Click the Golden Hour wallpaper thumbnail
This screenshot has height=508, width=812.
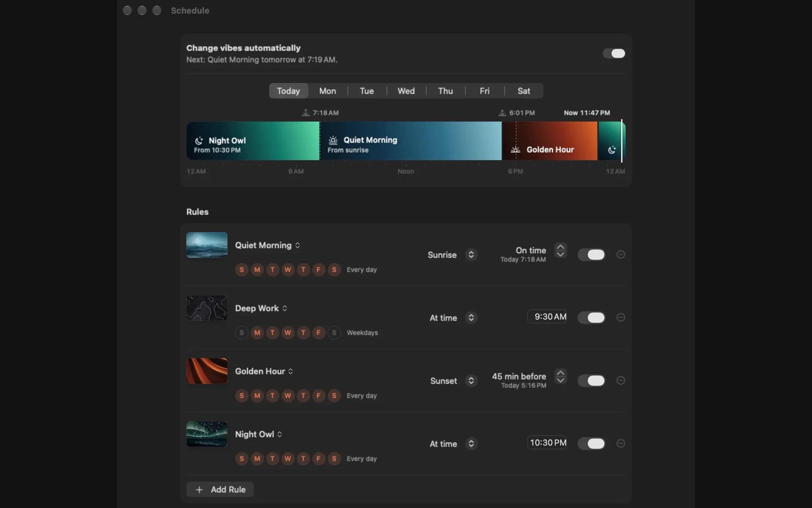pos(207,371)
